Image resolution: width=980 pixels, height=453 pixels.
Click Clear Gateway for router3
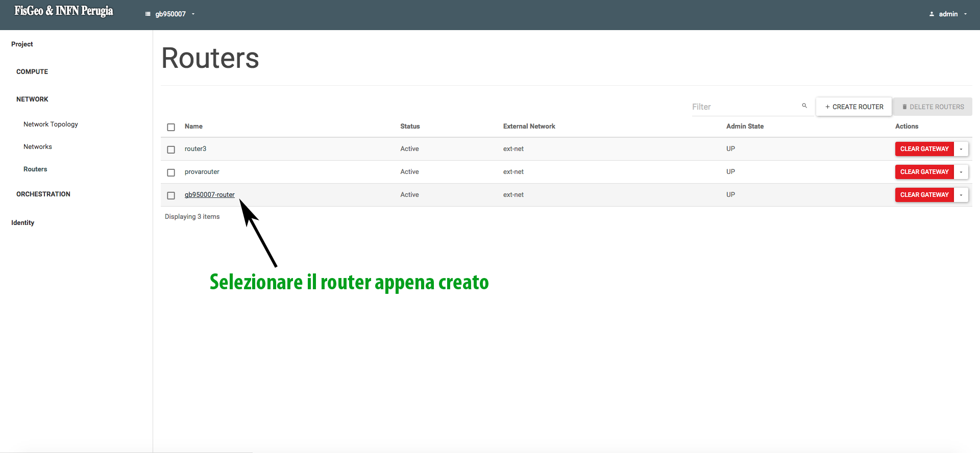(924, 149)
